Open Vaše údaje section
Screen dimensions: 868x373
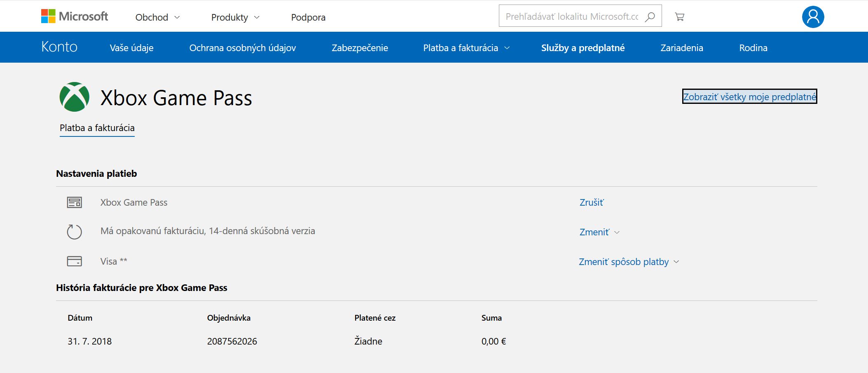pyautogui.click(x=131, y=48)
